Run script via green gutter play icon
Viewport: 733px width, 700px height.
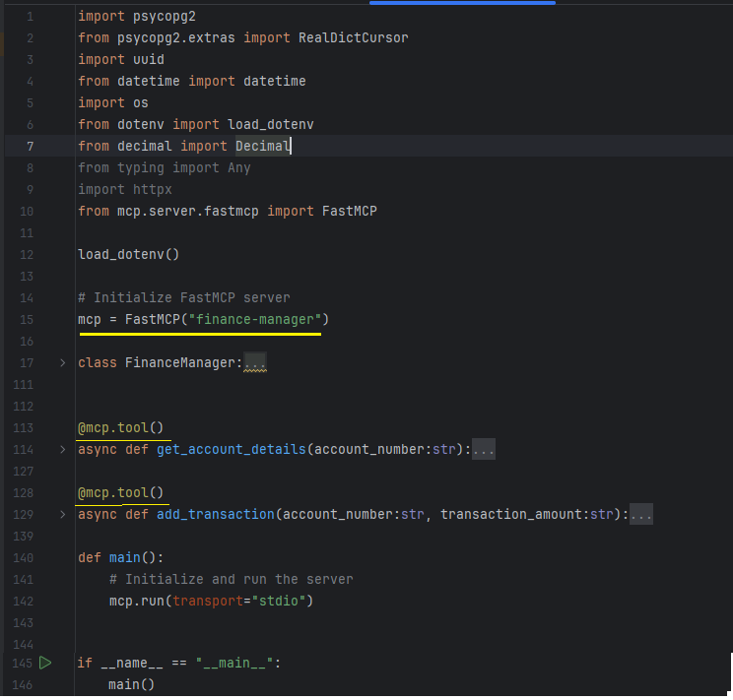[45, 663]
